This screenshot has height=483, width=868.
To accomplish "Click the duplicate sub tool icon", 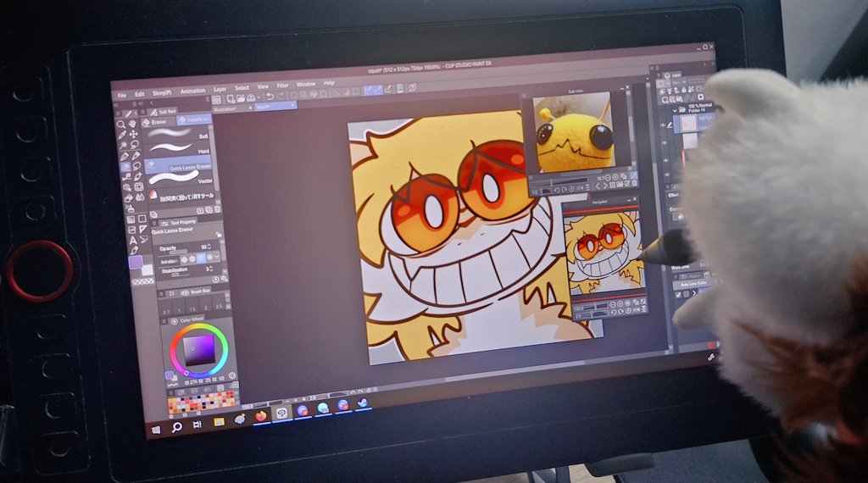I will click(x=209, y=210).
